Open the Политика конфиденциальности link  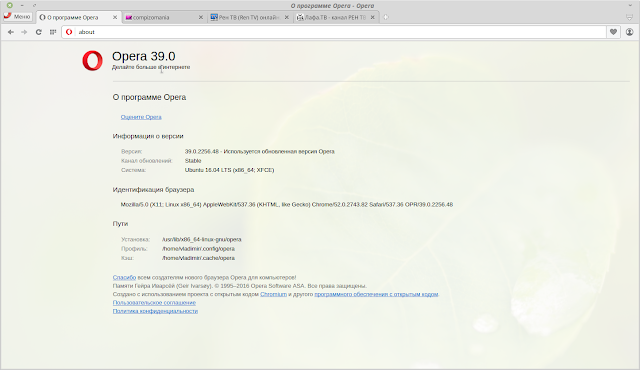tap(155, 311)
